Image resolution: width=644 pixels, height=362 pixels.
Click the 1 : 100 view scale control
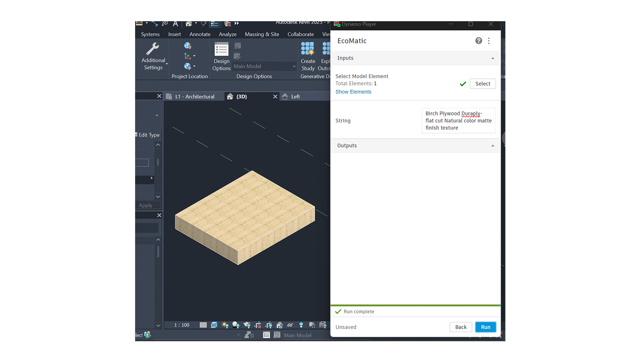coord(182,325)
